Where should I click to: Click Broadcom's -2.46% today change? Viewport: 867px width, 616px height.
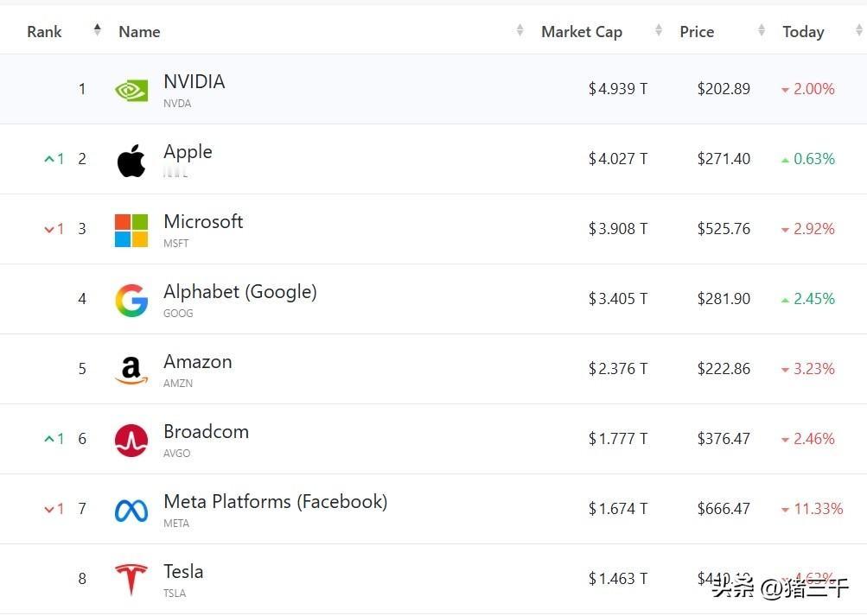pos(807,439)
